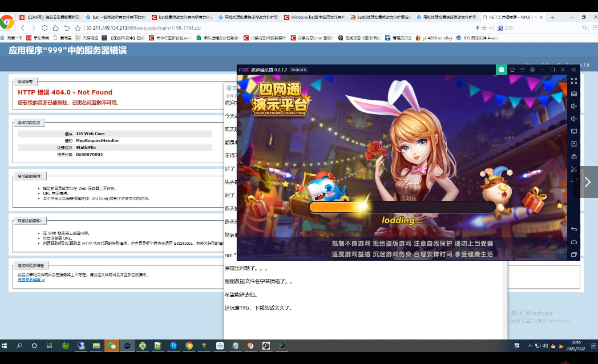Open Windows notification center
598x364 pixels.
[x=593, y=346]
